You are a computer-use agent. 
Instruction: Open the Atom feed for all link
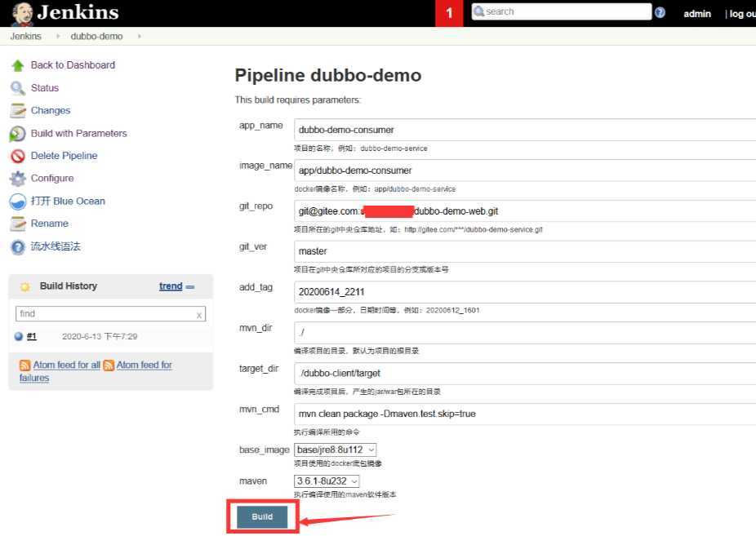66,365
